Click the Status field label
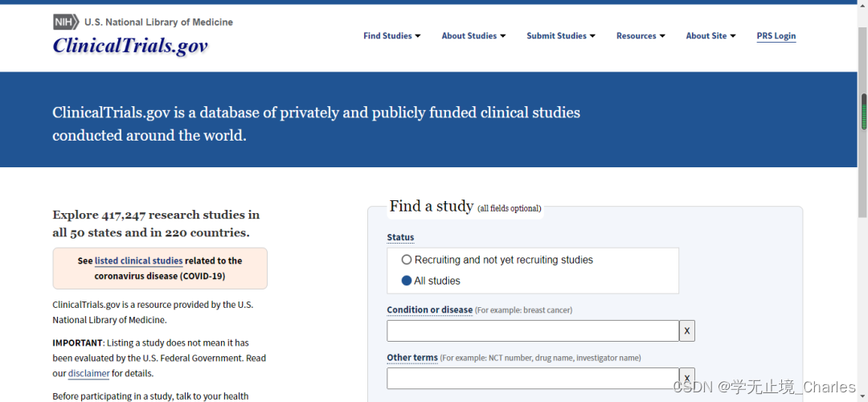Image resolution: width=868 pixels, height=402 pixels. click(400, 237)
